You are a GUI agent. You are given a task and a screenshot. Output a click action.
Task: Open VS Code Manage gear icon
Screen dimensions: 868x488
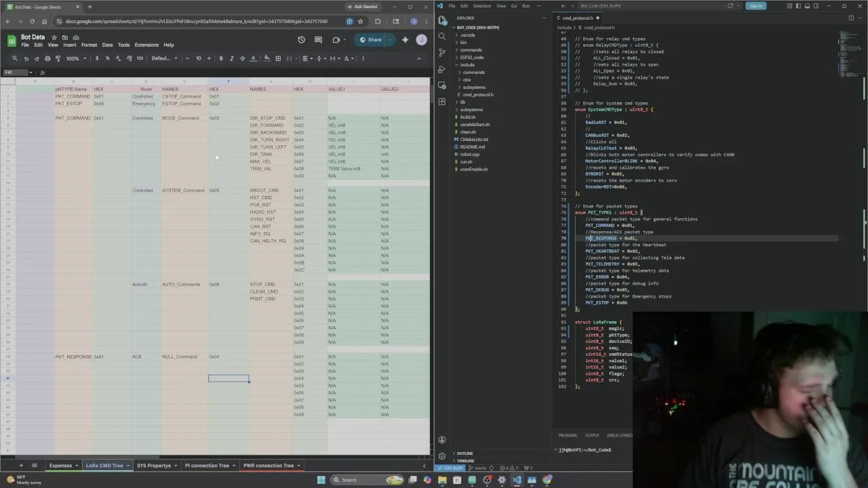tap(442, 456)
